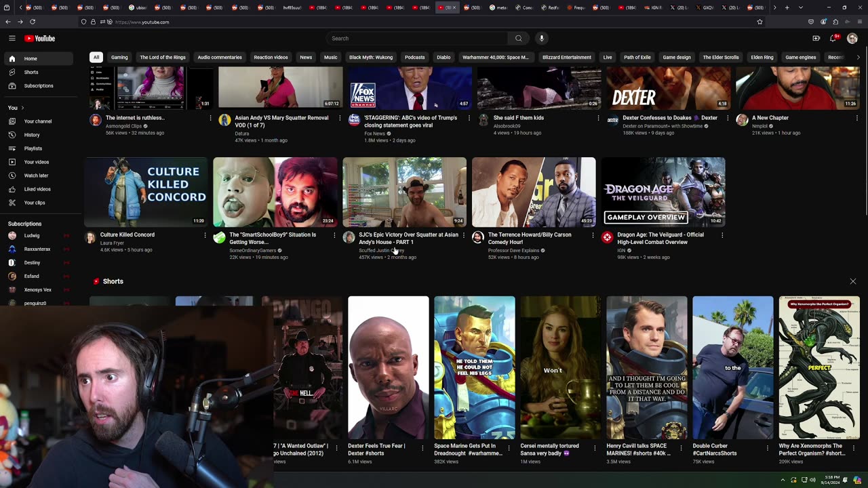Screen dimensions: 868x488
Task: Open the Laura Fryer channel link
Action: point(112,243)
